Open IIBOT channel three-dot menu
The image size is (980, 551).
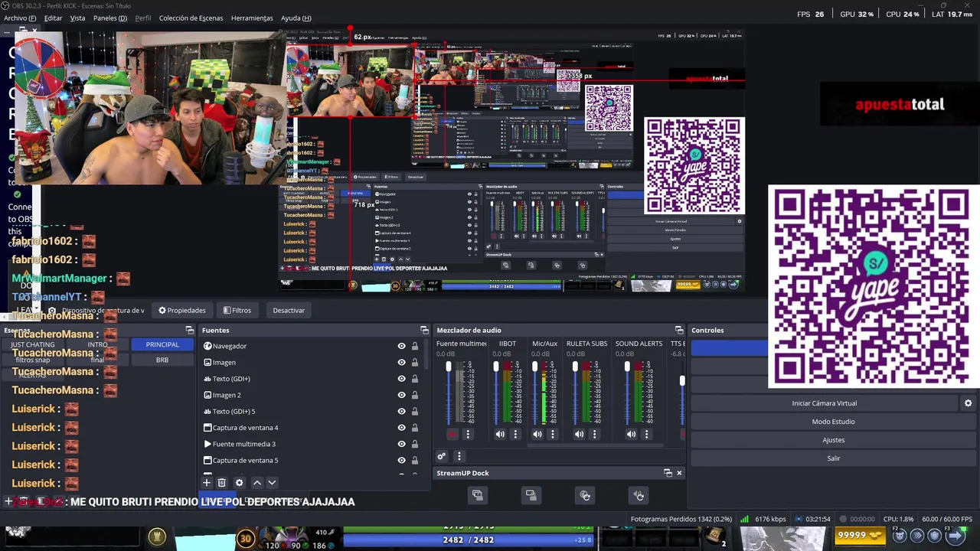(515, 434)
